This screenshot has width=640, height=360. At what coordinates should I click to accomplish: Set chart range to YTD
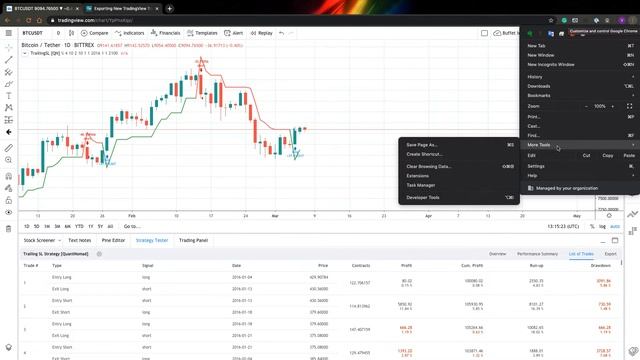[x=79, y=226]
